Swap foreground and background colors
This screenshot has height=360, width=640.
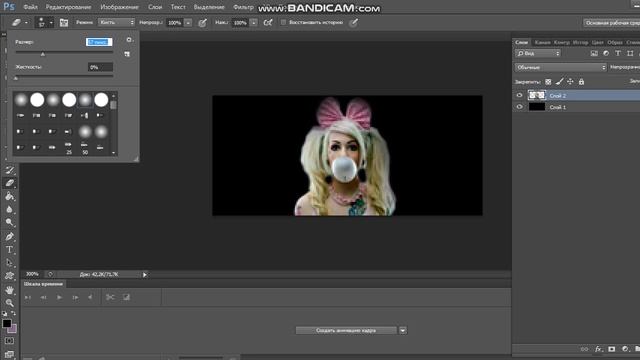[x=13, y=313]
